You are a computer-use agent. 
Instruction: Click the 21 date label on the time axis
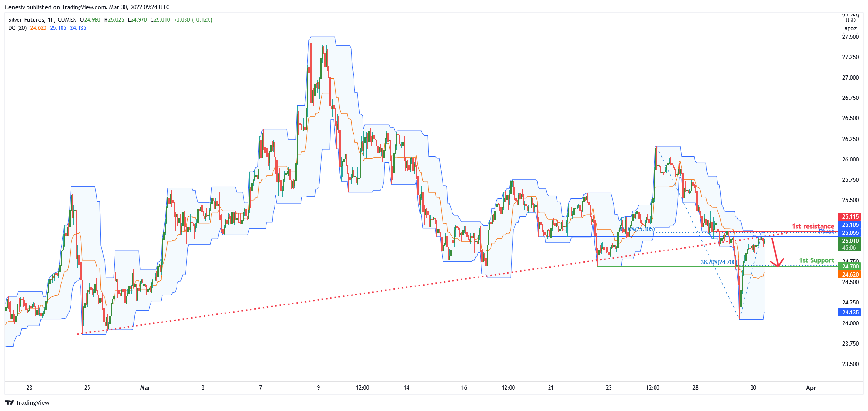(551, 388)
